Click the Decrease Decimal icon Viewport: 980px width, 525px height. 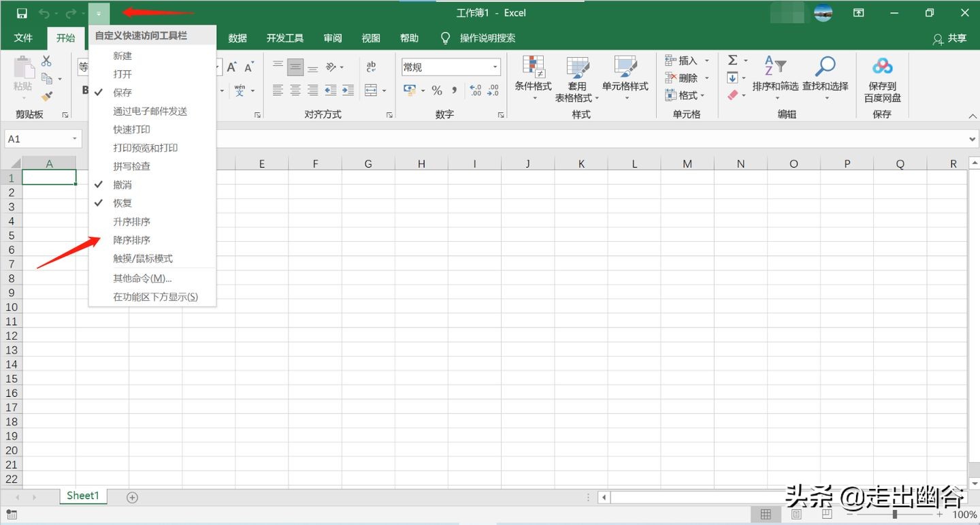pyautogui.click(x=494, y=90)
